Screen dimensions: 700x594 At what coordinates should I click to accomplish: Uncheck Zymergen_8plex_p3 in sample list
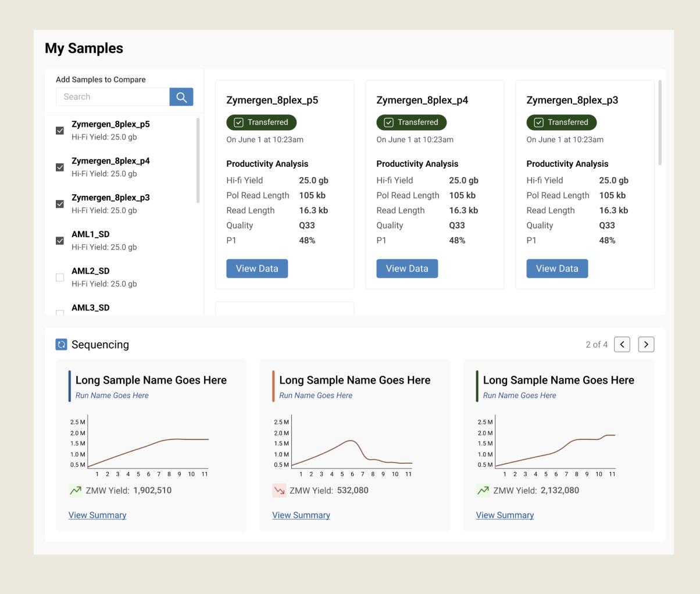60,204
